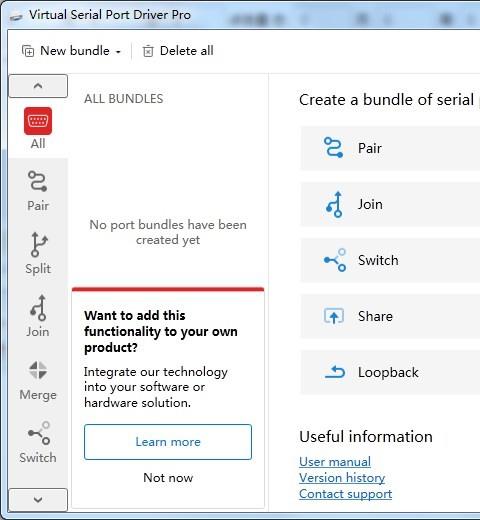
Task: Click the 'Want to add this functionality' promo heading
Action: pos(161,331)
